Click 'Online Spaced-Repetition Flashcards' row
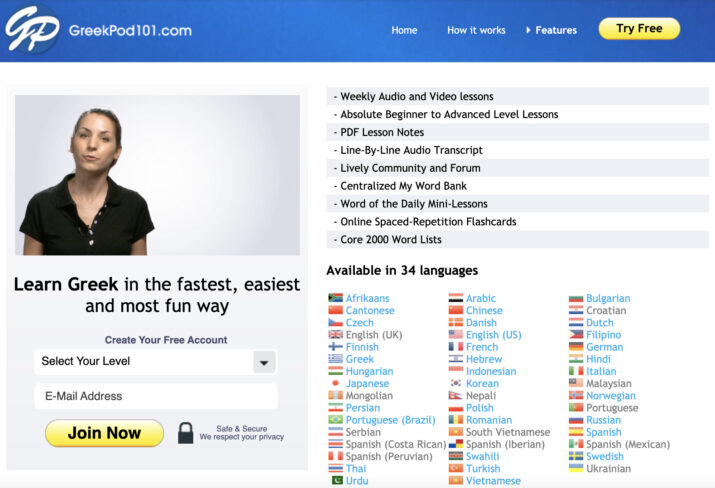Viewport: 715px width, 488px height. pyautogui.click(x=518, y=222)
